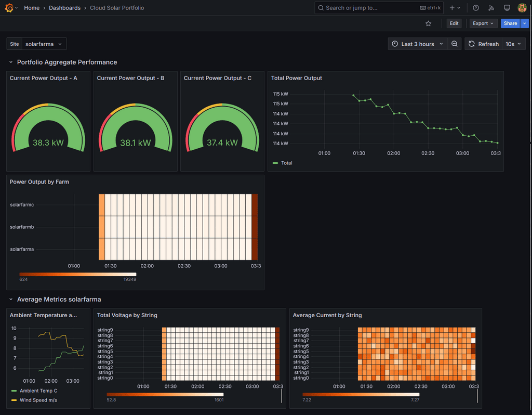
Task: Click the Edit button
Action: point(454,23)
